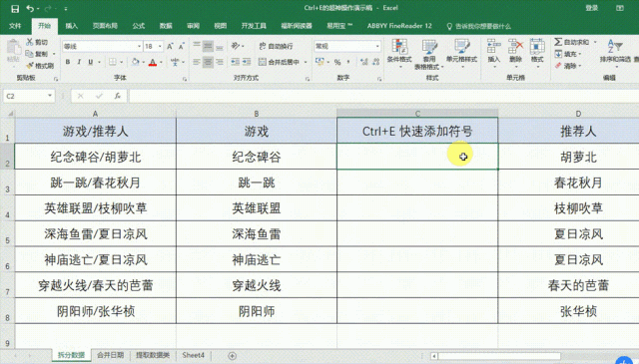Image resolution: width=639 pixels, height=364 pixels.
Task: Toggle Italic formatting
Action: (79, 62)
